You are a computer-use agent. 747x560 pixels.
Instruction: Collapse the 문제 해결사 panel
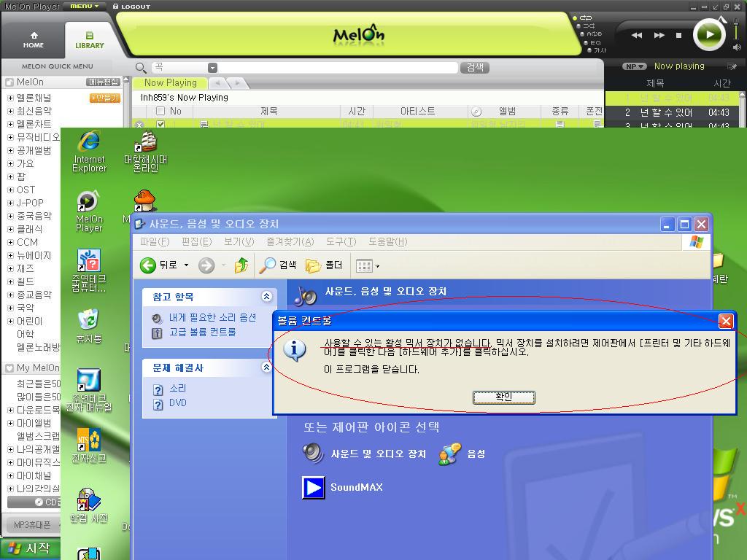[267, 367]
